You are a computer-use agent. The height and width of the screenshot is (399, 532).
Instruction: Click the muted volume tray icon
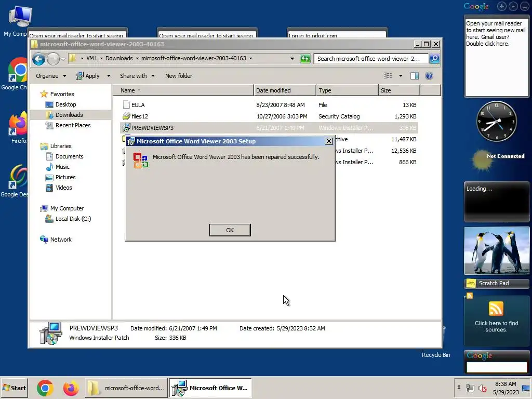pyautogui.click(x=482, y=388)
